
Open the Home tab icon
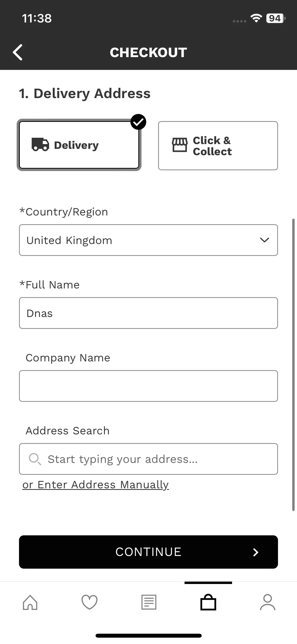(30, 602)
